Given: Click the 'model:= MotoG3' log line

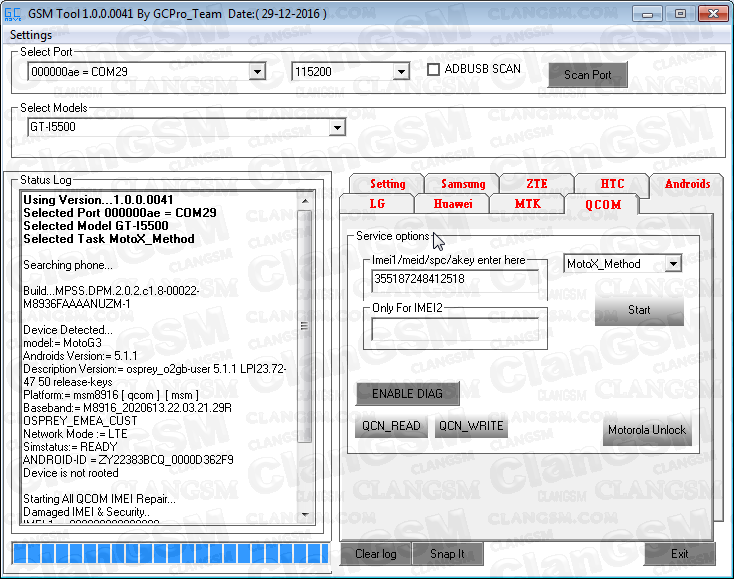Looking at the screenshot, I should point(62,343).
